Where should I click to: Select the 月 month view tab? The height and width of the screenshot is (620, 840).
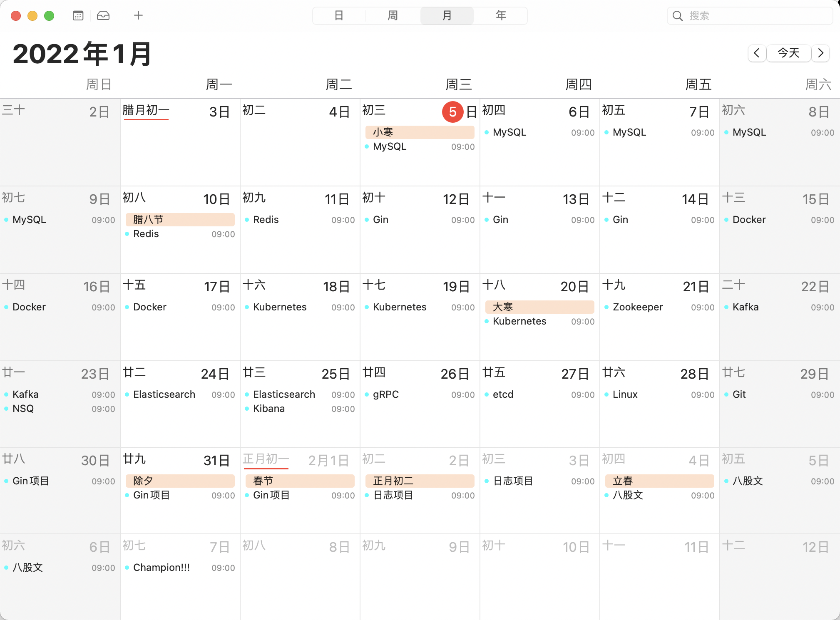447,16
